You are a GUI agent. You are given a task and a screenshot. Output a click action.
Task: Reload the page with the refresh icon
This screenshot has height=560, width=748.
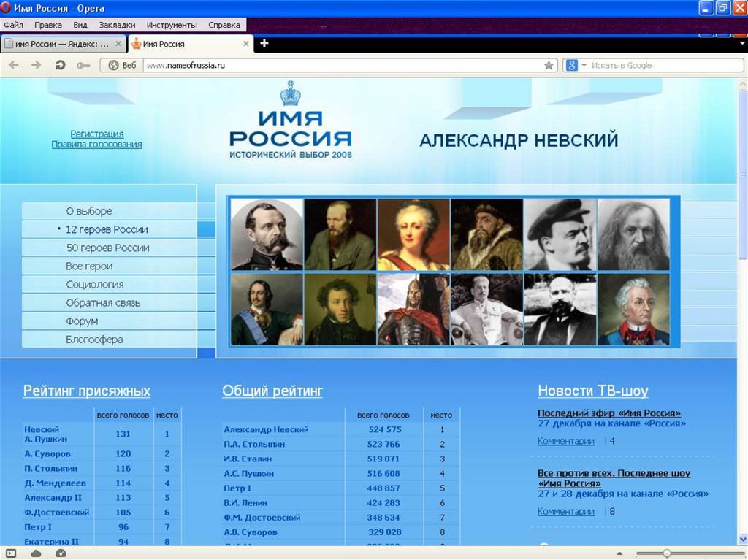click(x=60, y=65)
